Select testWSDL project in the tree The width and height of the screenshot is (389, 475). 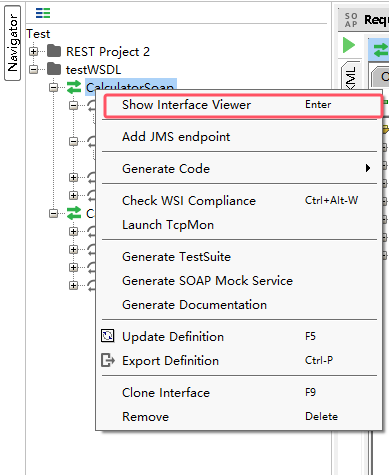click(94, 70)
